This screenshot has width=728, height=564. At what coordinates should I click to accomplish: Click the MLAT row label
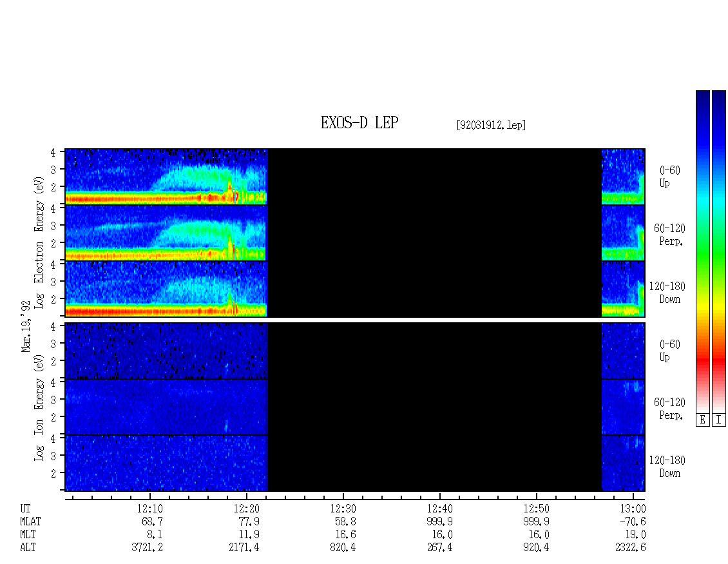click(x=30, y=521)
